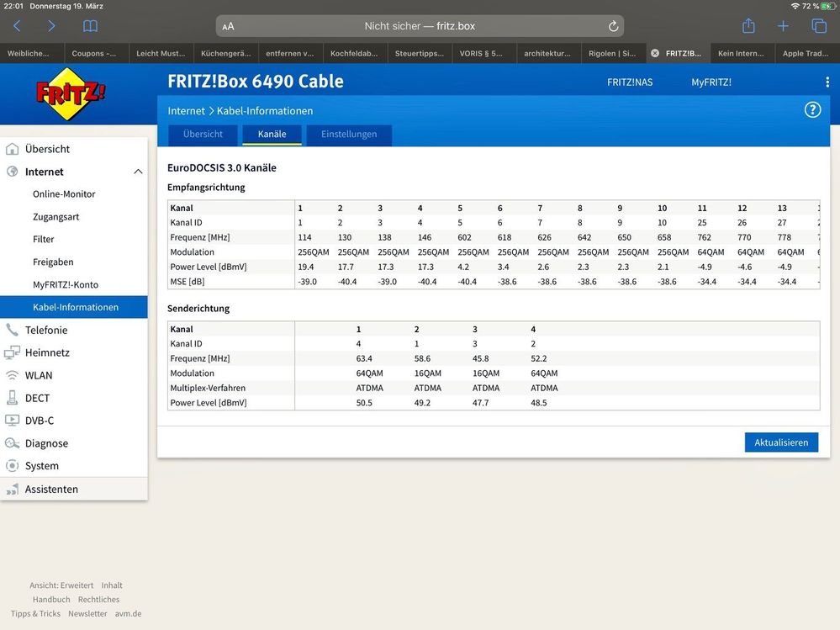Click the FRITZ! logo
The image size is (840, 630).
(x=71, y=93)
